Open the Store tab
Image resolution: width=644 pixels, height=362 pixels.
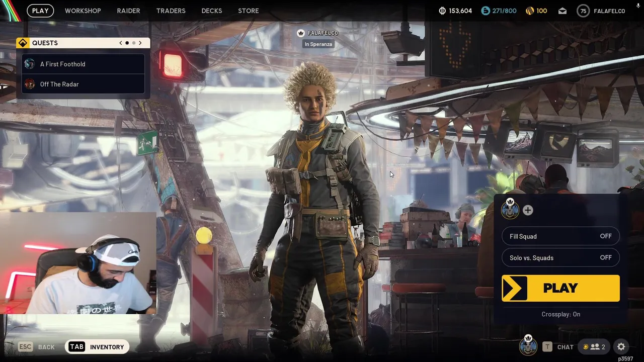pyautogui.click(x=249, y=11)
